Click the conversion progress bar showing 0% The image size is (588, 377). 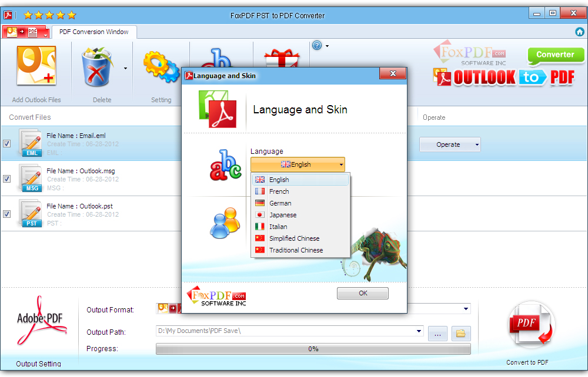pyautogui.click(x=313, y=349)
